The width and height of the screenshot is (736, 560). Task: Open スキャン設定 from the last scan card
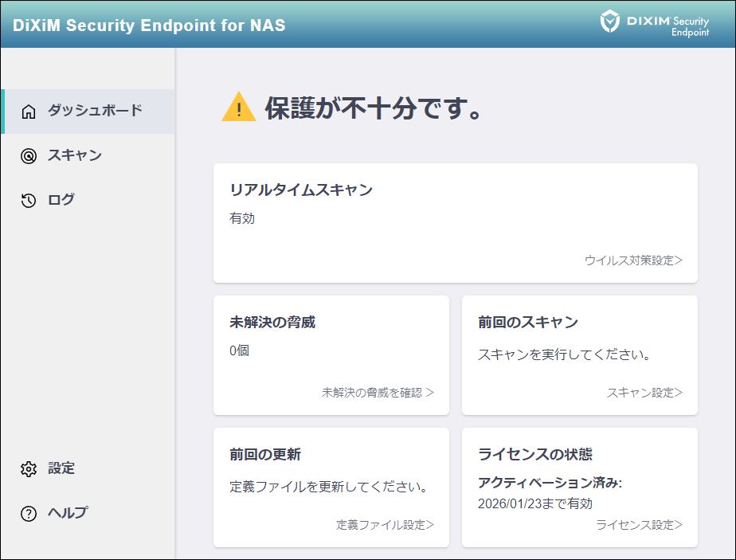pyautogui.click(x=645, y=393)
